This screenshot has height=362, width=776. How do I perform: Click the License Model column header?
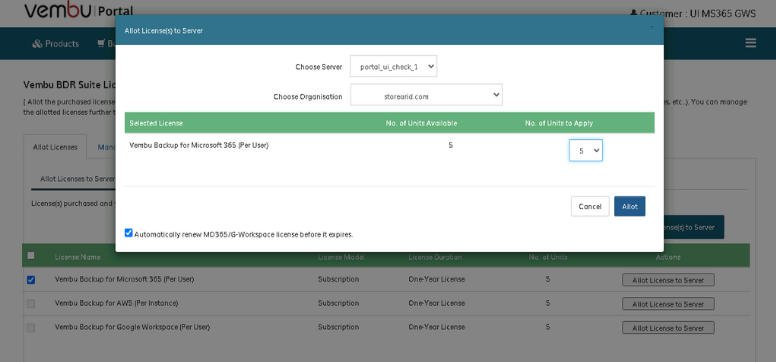tap(340, 257)
